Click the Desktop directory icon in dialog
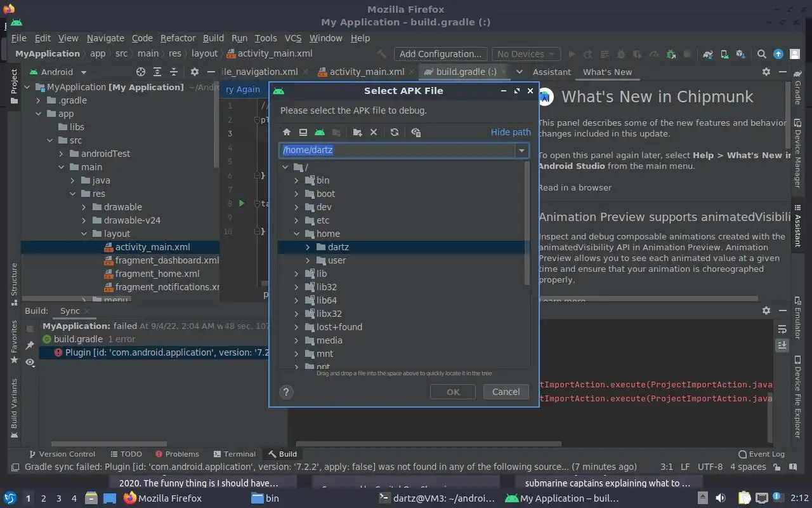 pyautogui.click(x=303, y=132)
